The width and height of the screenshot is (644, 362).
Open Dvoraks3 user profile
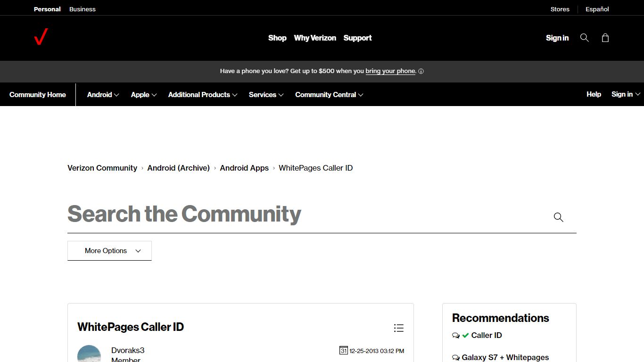coord(128,350)
